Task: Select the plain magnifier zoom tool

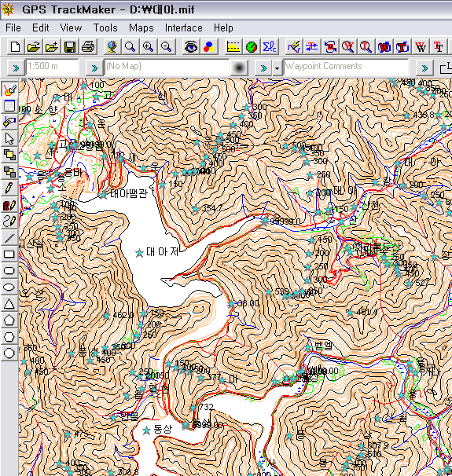Action: pyautogui.click(x=130, y=47)
